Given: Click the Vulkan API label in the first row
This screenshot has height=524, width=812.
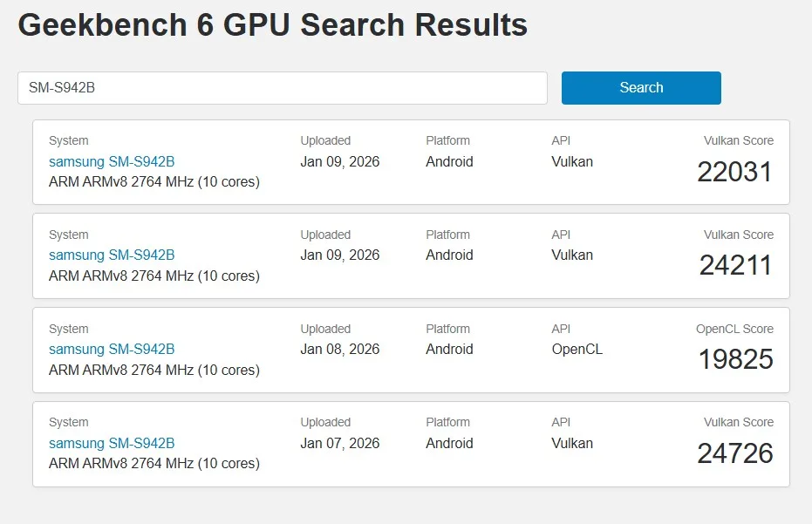Looking at the screenshot, I should [x=572, y=161].
